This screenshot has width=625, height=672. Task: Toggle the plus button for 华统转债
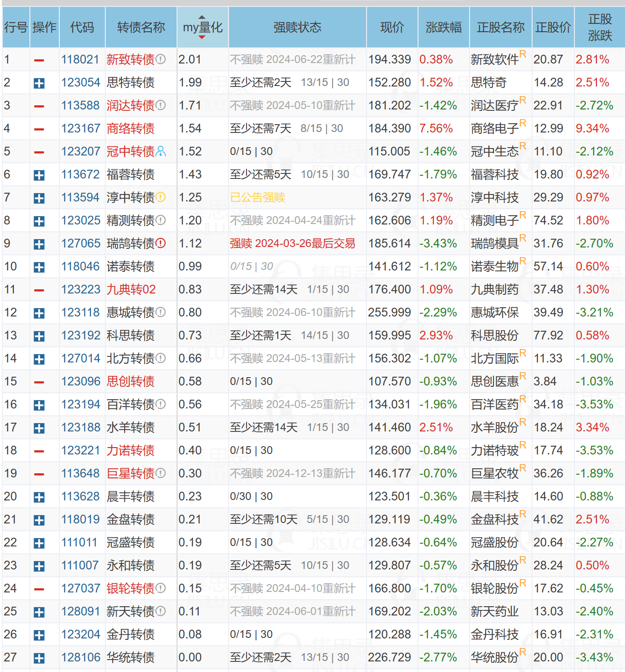(39, 658)
